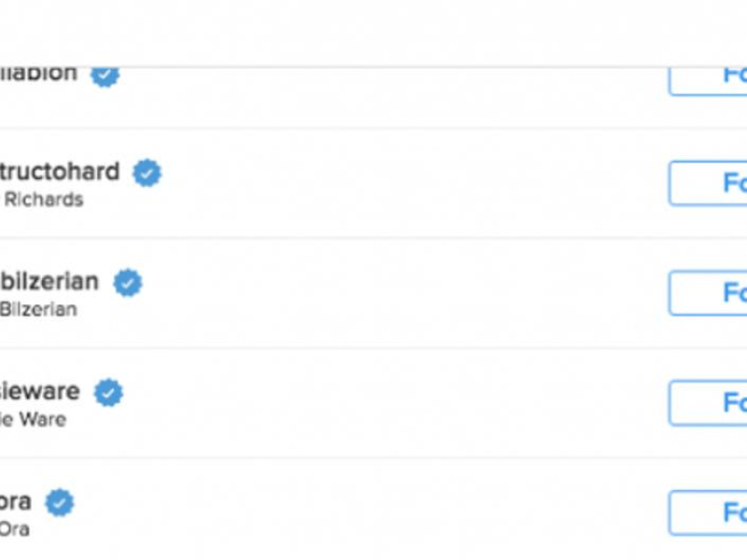Screen dimensions: 747x560
Task: Follow the bilzerian account
Action: coord(708,293)
